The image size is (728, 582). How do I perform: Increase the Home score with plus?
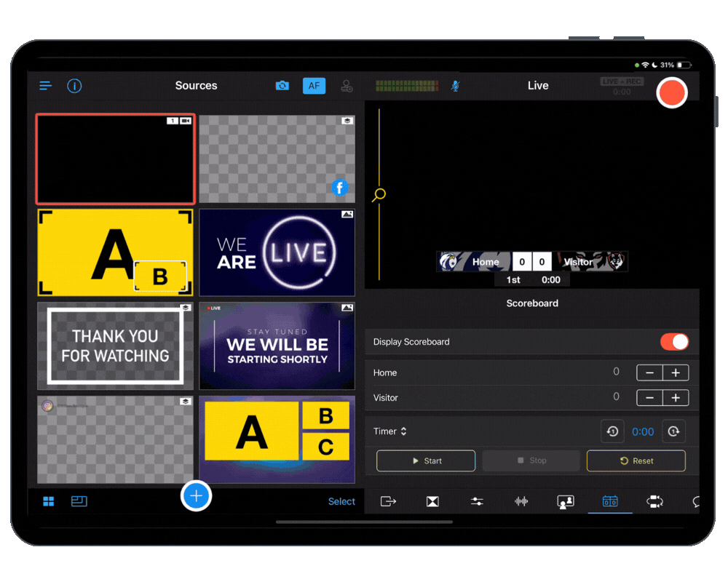[676, 372]
